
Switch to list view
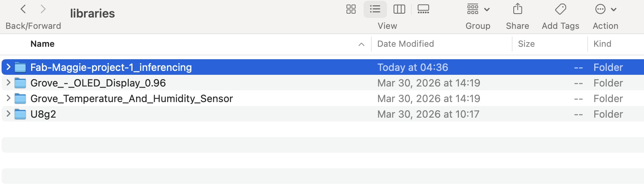coord(375,9)
